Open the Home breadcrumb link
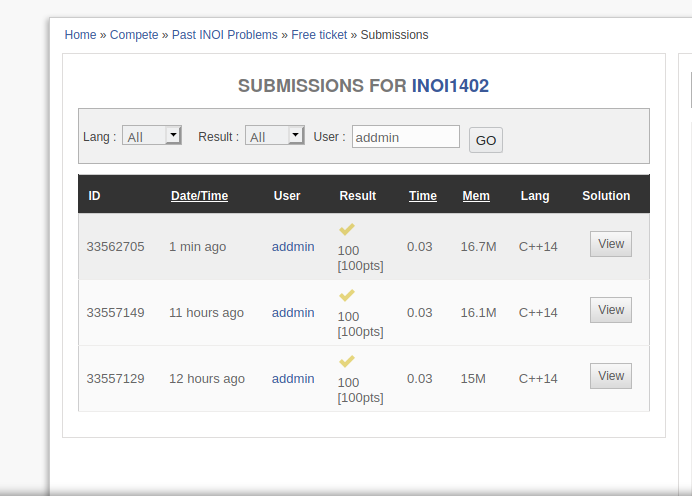The width and height of the screenshot is (692, 496). [x=80, y=35]
